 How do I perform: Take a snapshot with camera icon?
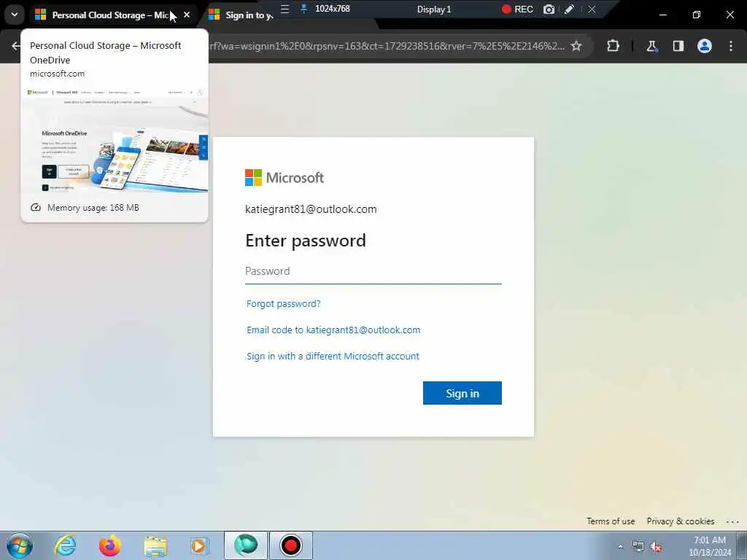(x=549, y=9)
